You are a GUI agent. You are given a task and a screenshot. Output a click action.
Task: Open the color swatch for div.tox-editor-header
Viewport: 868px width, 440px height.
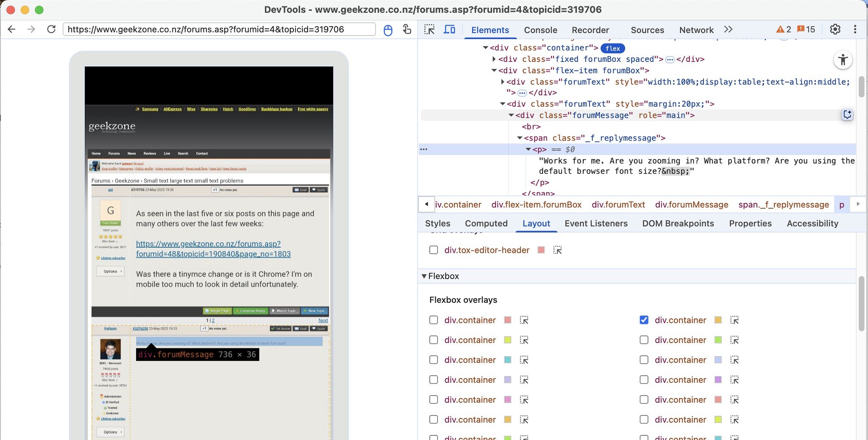541,250
